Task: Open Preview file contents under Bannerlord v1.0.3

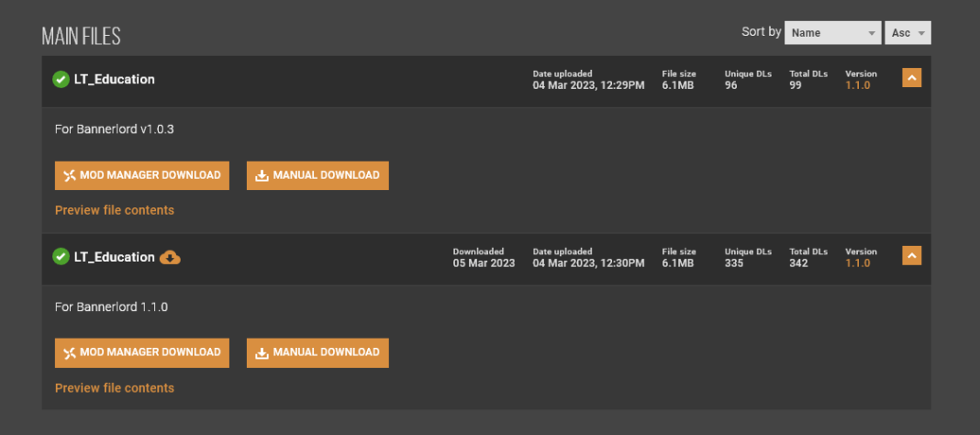Action: tap(115, 210)
